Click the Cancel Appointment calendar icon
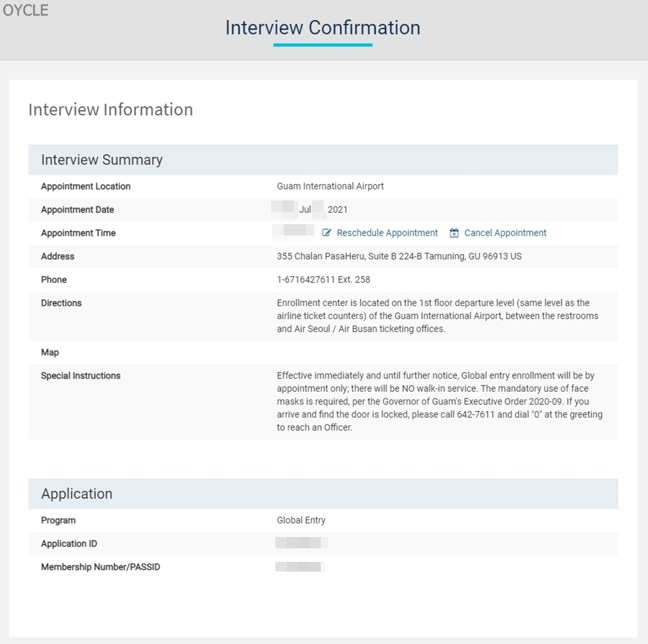The image size is (648, 644). coord(454,233)
